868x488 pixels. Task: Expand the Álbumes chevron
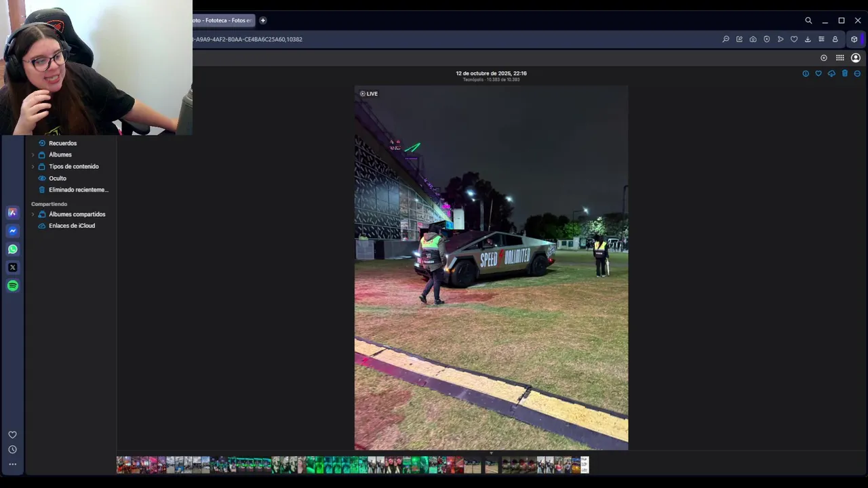tap(33, 155)
